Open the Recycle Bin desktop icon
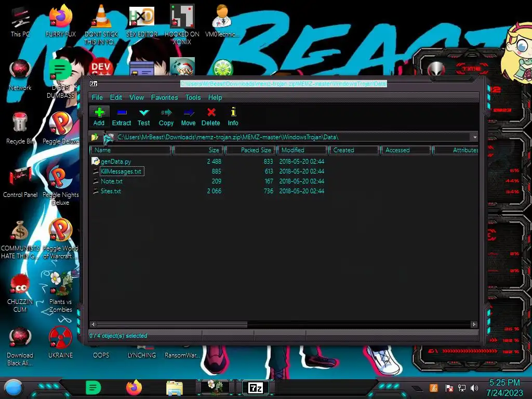This screenshot has width=532, height=399. coord(20,128)
